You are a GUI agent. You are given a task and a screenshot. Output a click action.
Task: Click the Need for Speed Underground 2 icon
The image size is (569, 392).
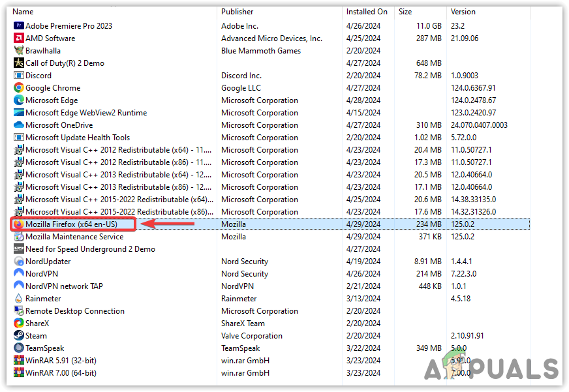tap(19, 249)
